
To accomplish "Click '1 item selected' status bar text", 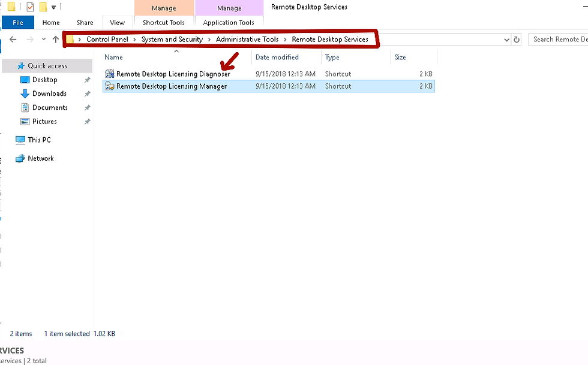I will [x=67, y=333].
